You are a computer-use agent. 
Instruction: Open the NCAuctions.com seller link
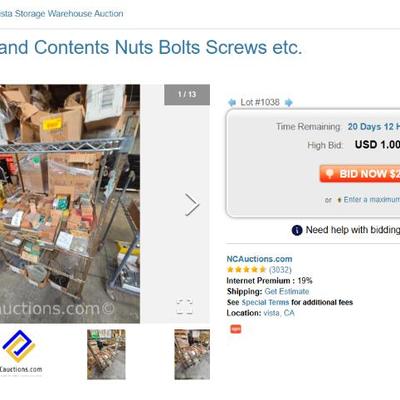coord(259,259)
